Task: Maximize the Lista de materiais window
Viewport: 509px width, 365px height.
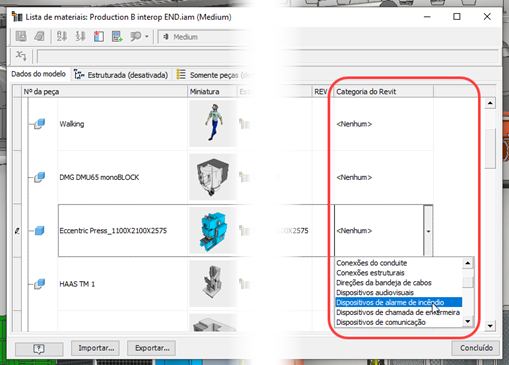Action: point(457,16)
